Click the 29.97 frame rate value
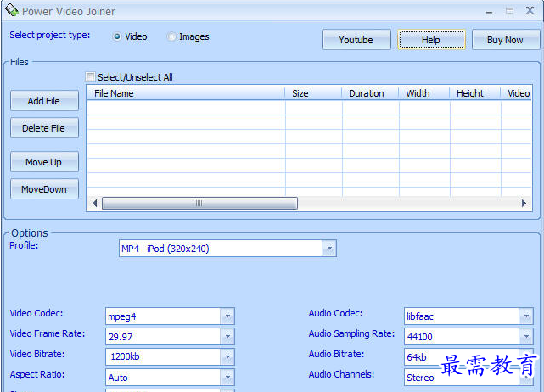Image resolution: width=544 pixels, height=392 pixels. [x=121, y=337]
